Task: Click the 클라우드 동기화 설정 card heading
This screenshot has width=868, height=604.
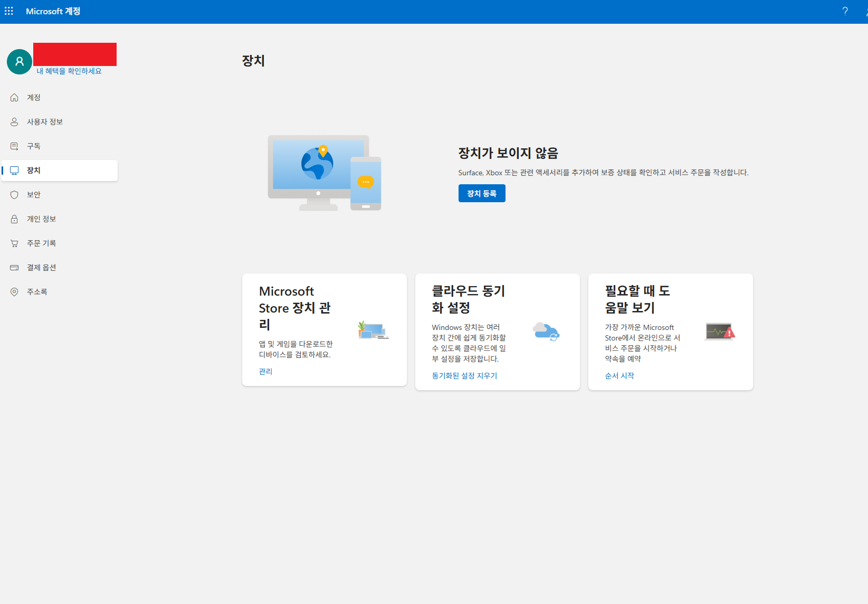Action: tap(469, 299)
